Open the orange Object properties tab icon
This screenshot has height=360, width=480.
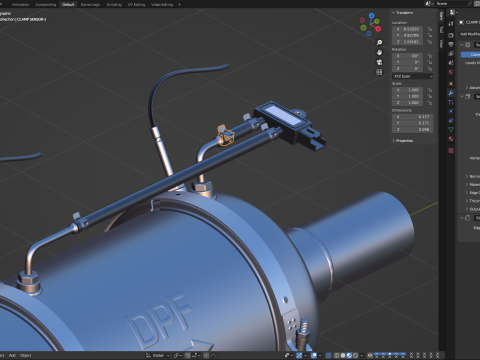click(451, 83)
